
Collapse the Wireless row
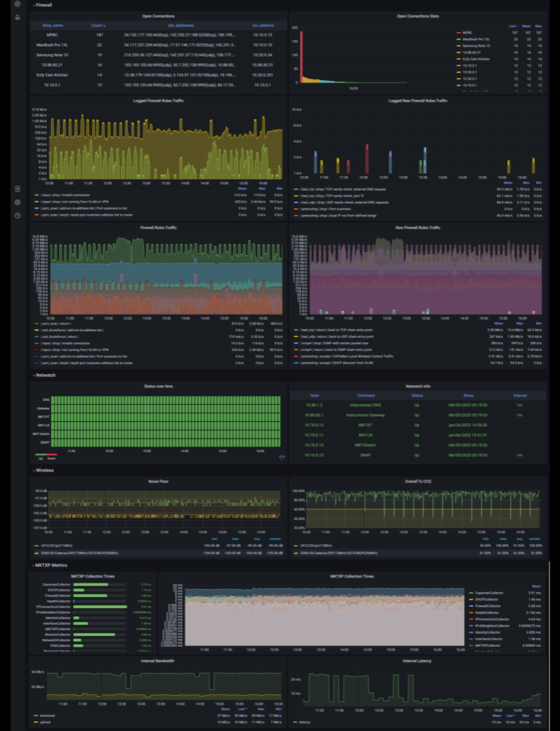pyautogui.click(x=43, y=470)
